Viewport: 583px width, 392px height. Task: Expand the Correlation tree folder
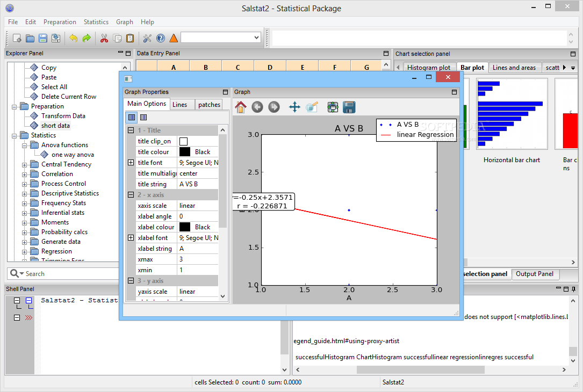coord(25,175)
